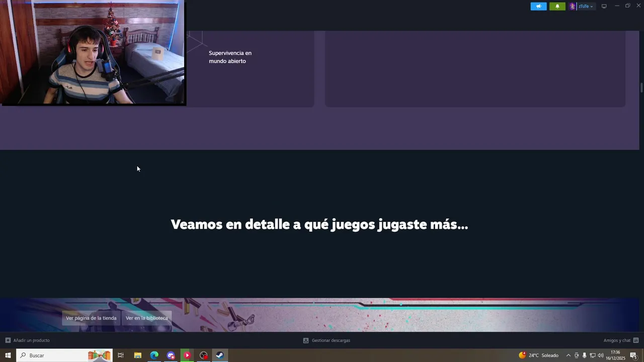Switch to Big Picture mode icon
This screenshot has width=644, height=362.
click(604, 6)
